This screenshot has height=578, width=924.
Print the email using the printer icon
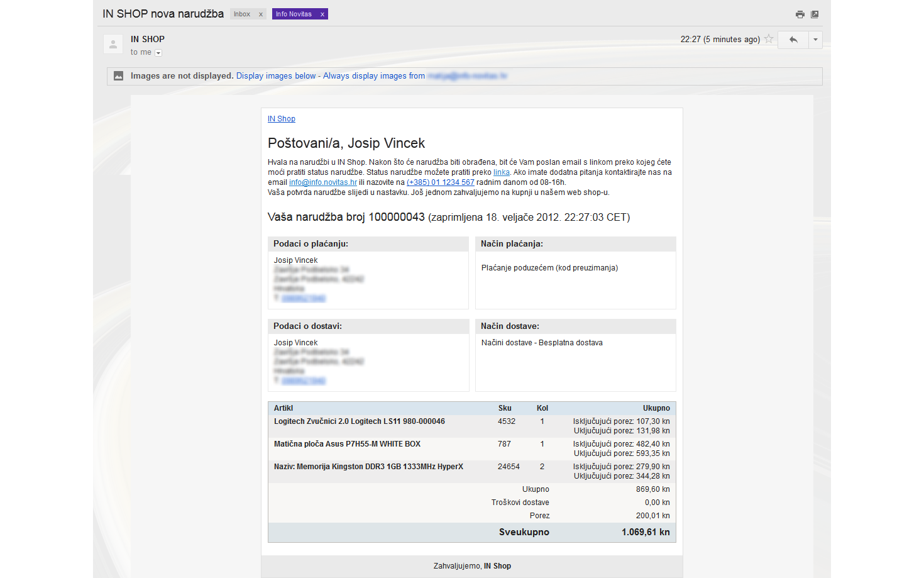coord(800,14)
